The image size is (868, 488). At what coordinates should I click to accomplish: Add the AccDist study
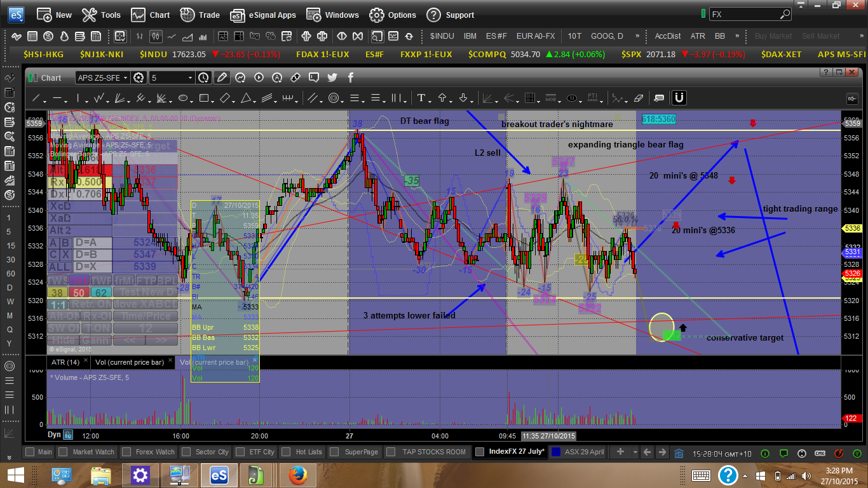point(667,36)
